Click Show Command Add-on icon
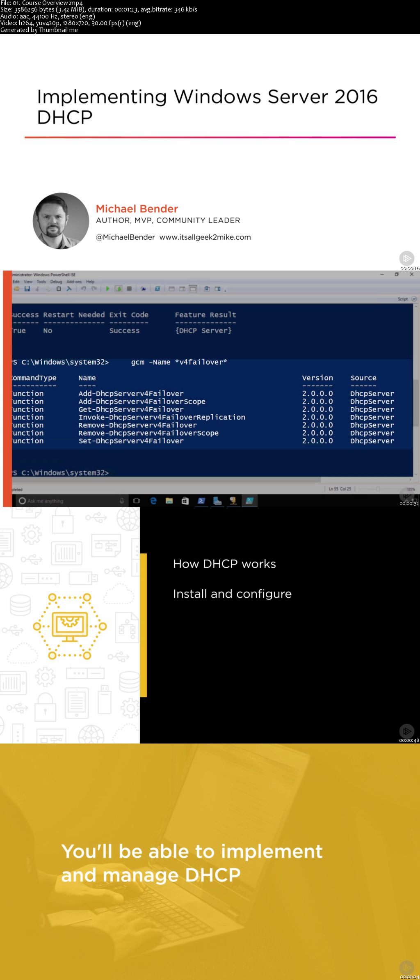 tap(218, 289)
